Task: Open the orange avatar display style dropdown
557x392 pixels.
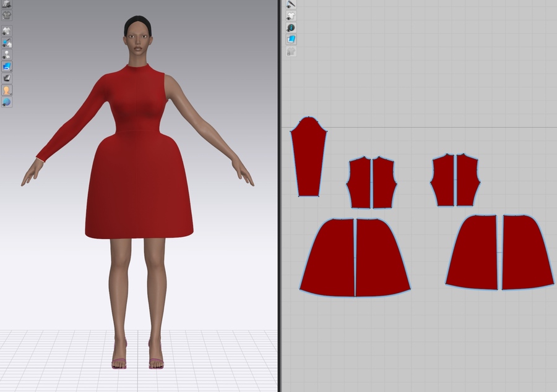Action: (7, 90)
